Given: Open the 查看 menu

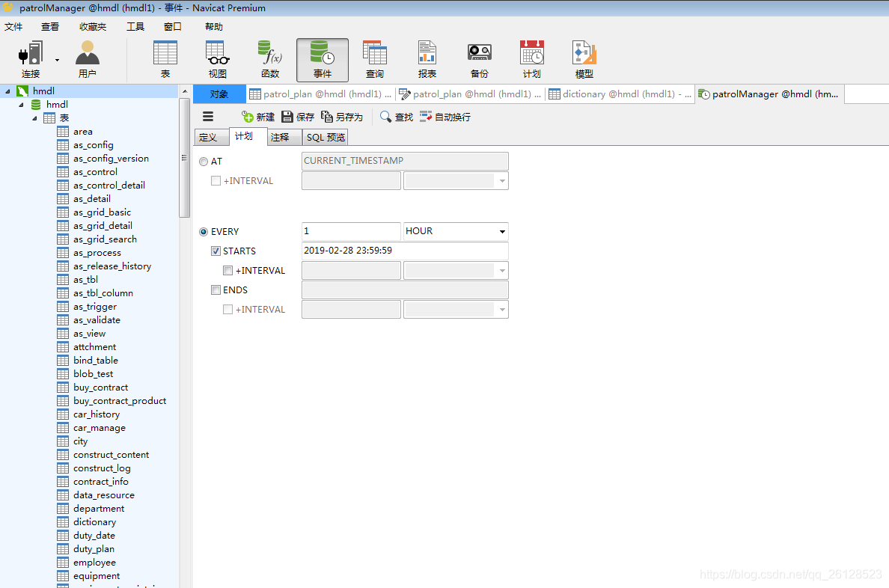Looking at the screenshot, I should click(x=50, y=27).
